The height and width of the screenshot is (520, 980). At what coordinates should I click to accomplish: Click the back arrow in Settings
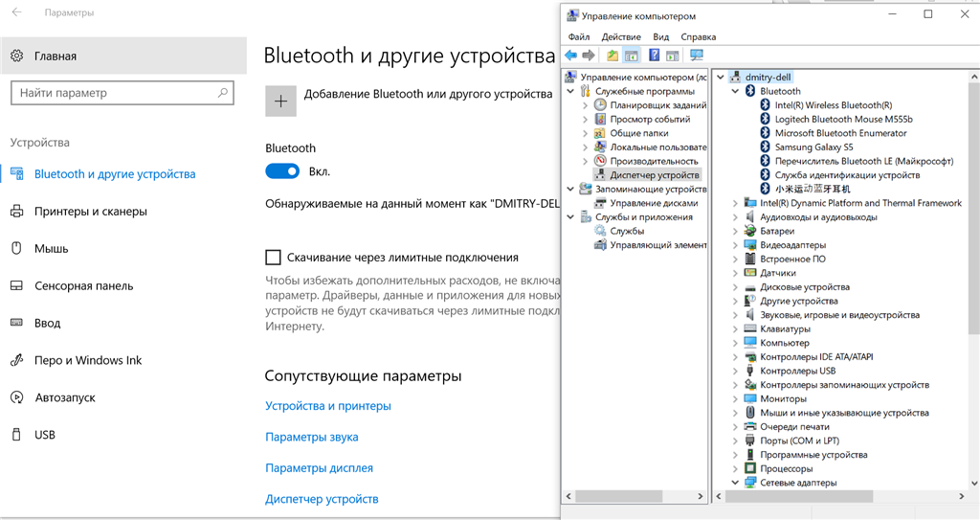(17, 11)
